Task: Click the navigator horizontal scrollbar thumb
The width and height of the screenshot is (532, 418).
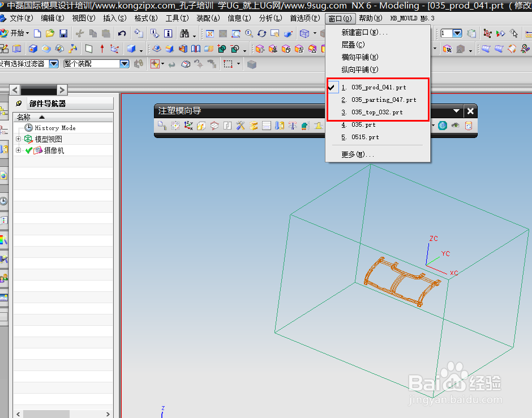Action: (46, 414)
